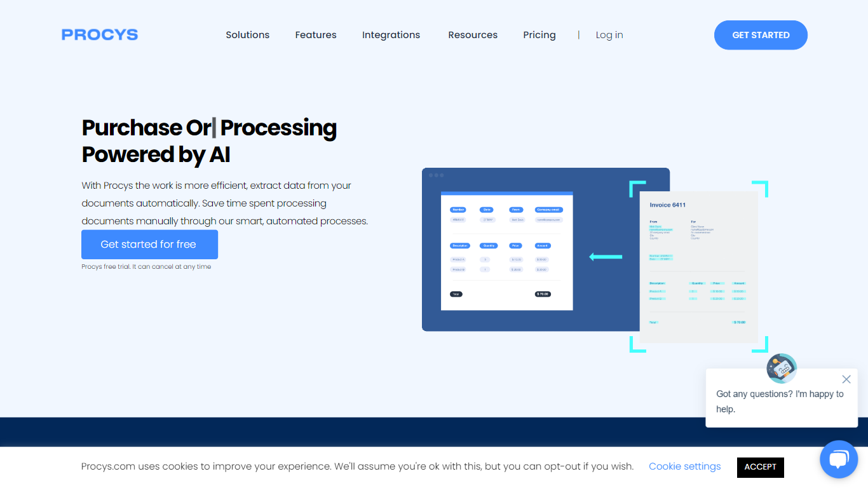Viewport: 868px width, 488px height.
Task: Open the chat launcher bubble icon
Action: pyautogui.click(x=839, y=459)
